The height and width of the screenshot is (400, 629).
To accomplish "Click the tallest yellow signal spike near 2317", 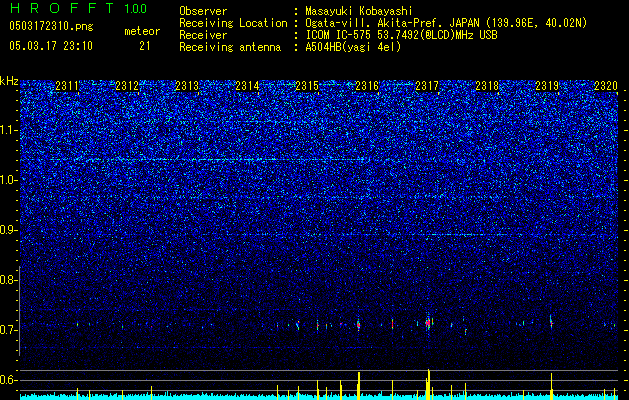I will coord(428,383).
